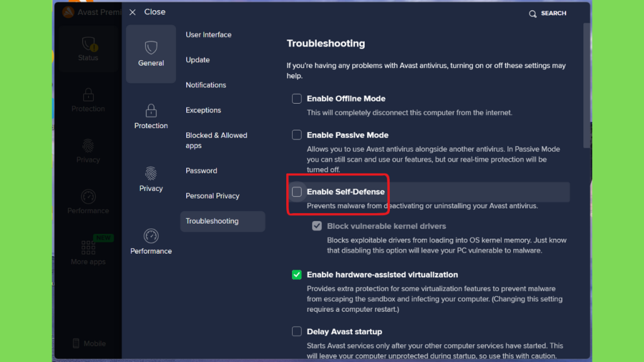
Task: Click the NEW badge on More apps
Action: tap(104, 238)
